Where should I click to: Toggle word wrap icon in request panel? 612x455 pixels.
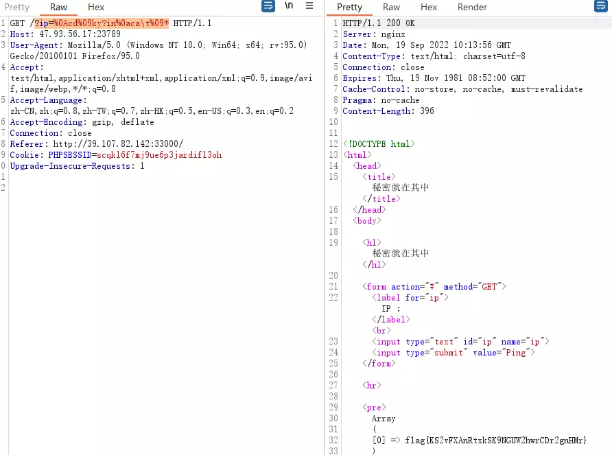(x=268, y=7)
